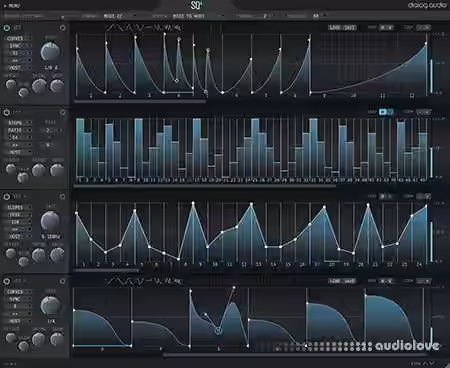Click large rate knob in SLOPES sequencer
Viewport: 450px width, 368px height.
pos(50,220)
